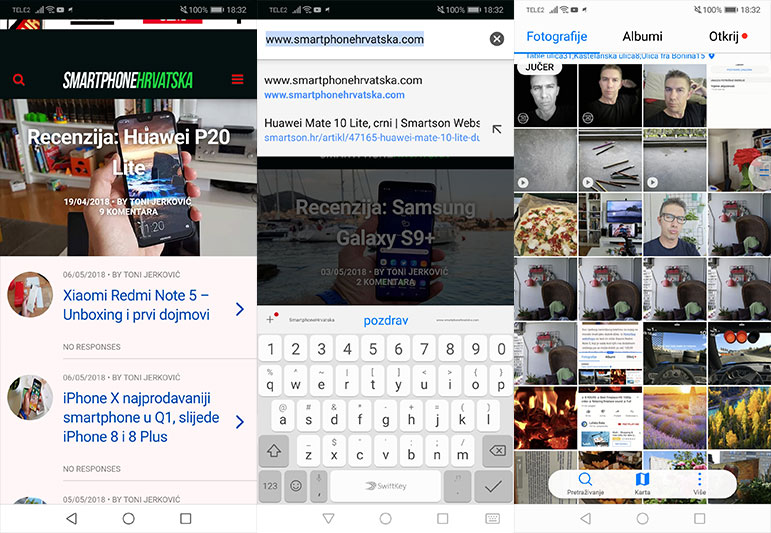
Task: Tap the Shift key on the keyboard
Action: (274, 451)
